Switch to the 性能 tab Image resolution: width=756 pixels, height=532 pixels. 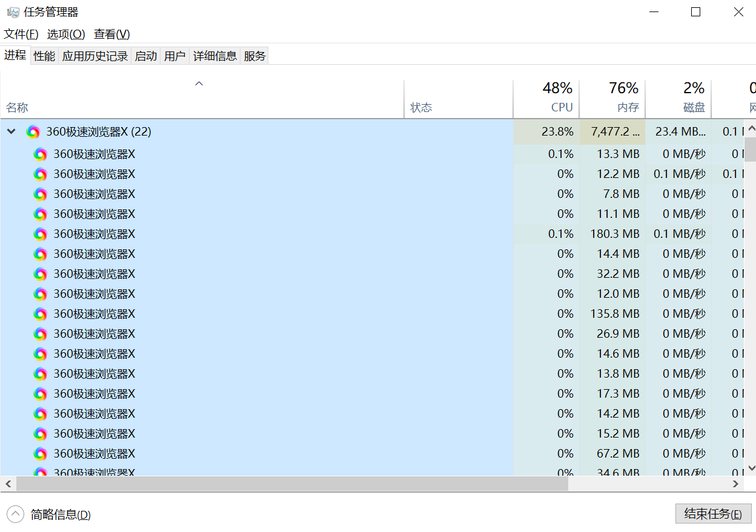click(x=44, y=56)
